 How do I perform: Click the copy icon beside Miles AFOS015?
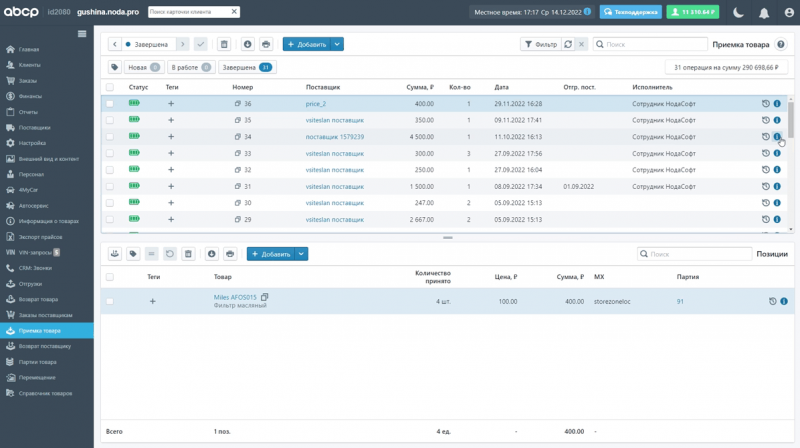(265, 297)
